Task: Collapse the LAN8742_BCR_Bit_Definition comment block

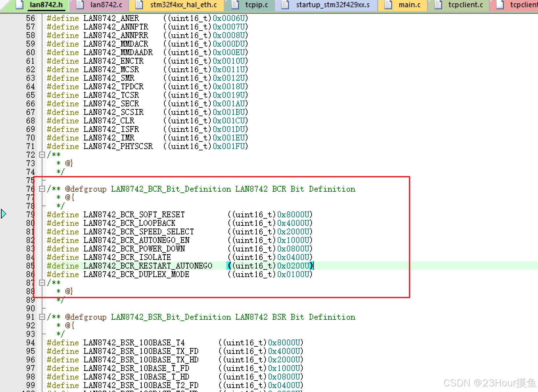Action: click(42, 189)
